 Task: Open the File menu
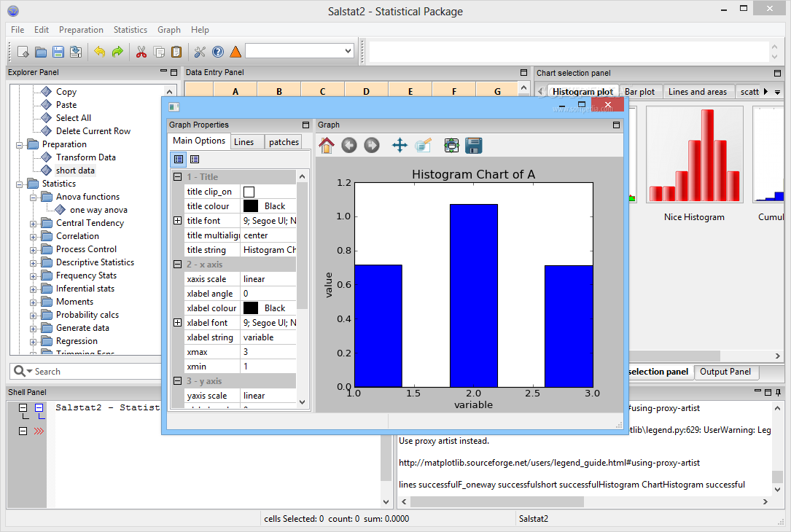coord(17,30)
